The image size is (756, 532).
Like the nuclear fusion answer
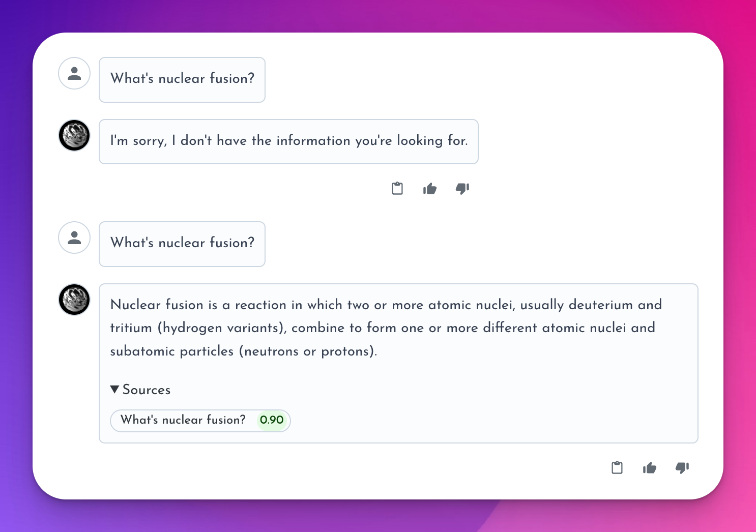point(650,467)
